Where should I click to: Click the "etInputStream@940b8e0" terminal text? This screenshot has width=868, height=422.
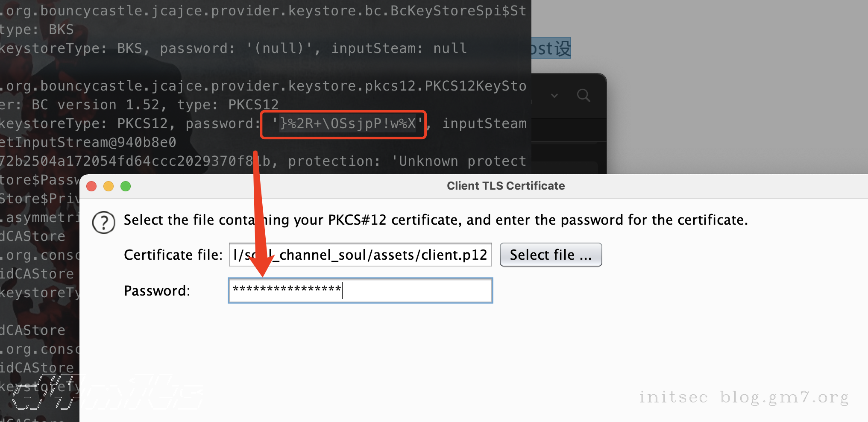[88, 142]
